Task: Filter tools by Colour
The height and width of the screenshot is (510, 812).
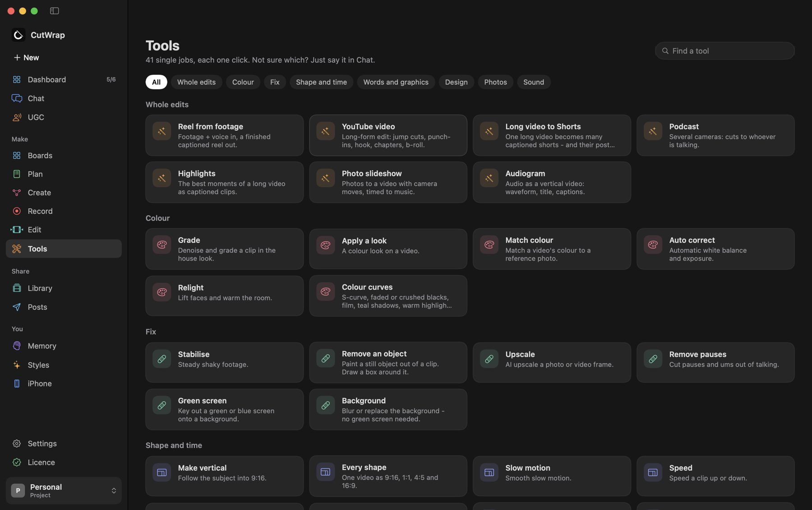Action: [x=243, y=82]
